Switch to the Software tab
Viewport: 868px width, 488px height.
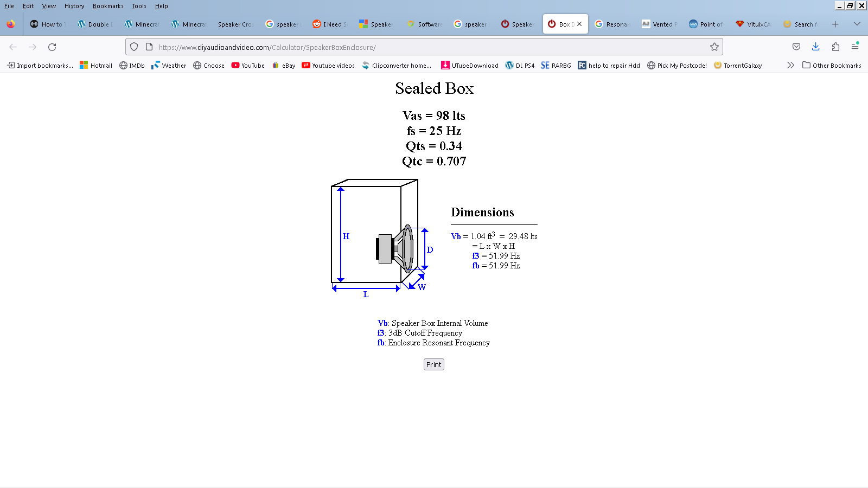pos(425,24)
